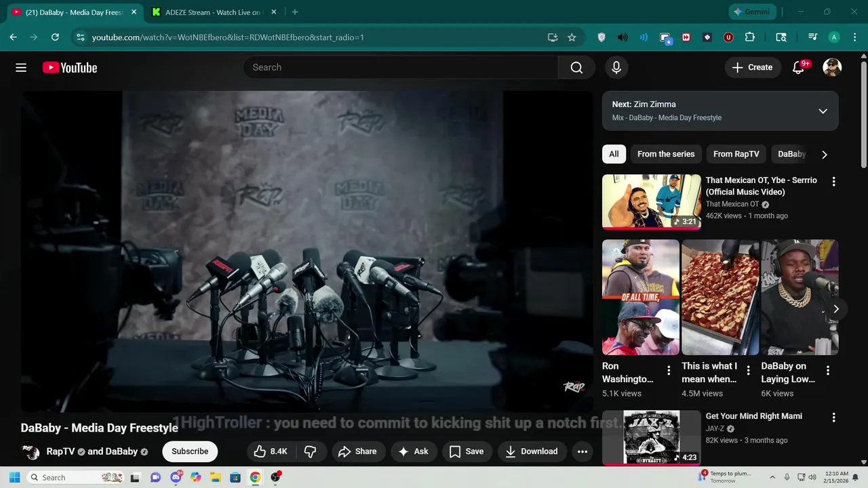Start voice search with microphone icon
This screenshot has height=488, width=868.
(616, 67)
